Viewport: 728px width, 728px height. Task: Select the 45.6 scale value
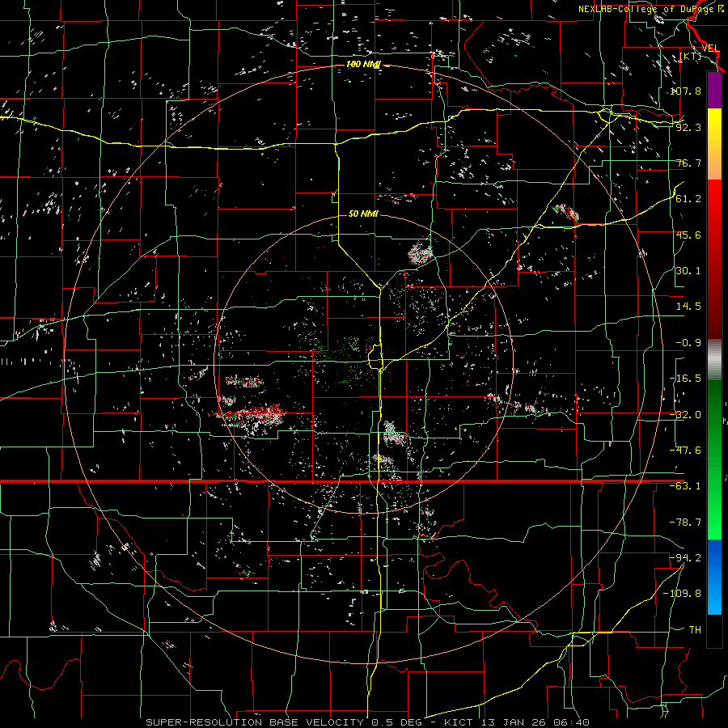tap(688, 235)
